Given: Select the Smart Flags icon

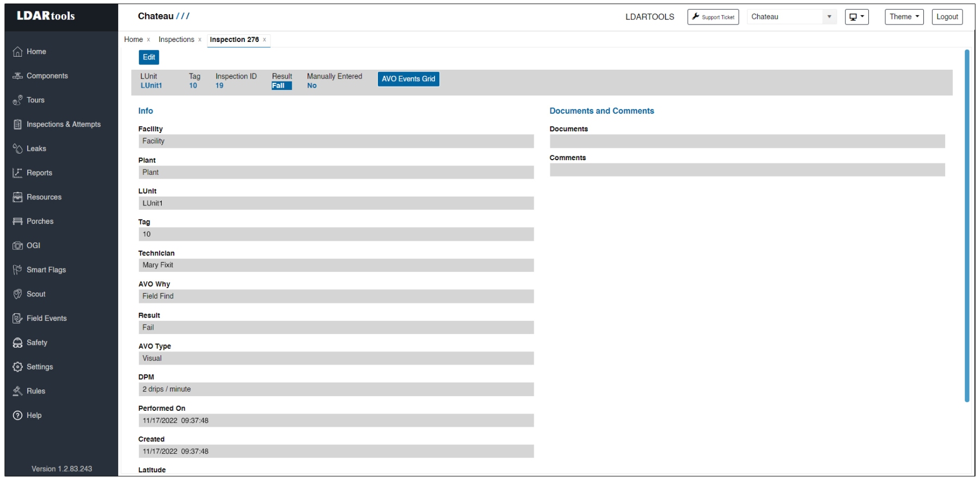Looking at the screenshot, I should [x=18, y=270].
